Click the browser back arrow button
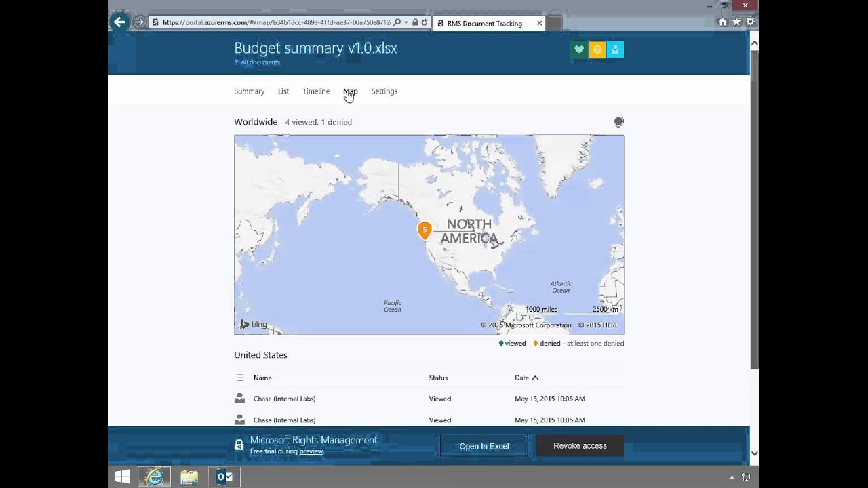The image size is (868, 488). (120, 22)
